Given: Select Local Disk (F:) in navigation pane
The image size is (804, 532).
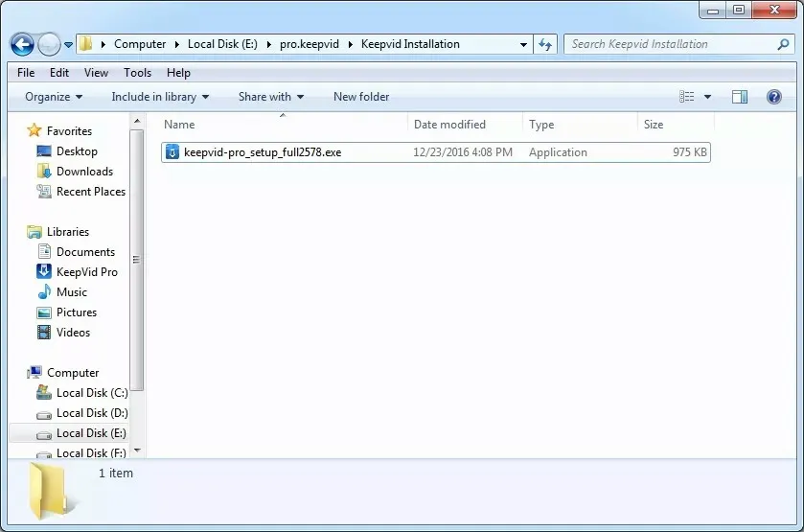Looking at the screenshot, I should click(x=91, y=453).
